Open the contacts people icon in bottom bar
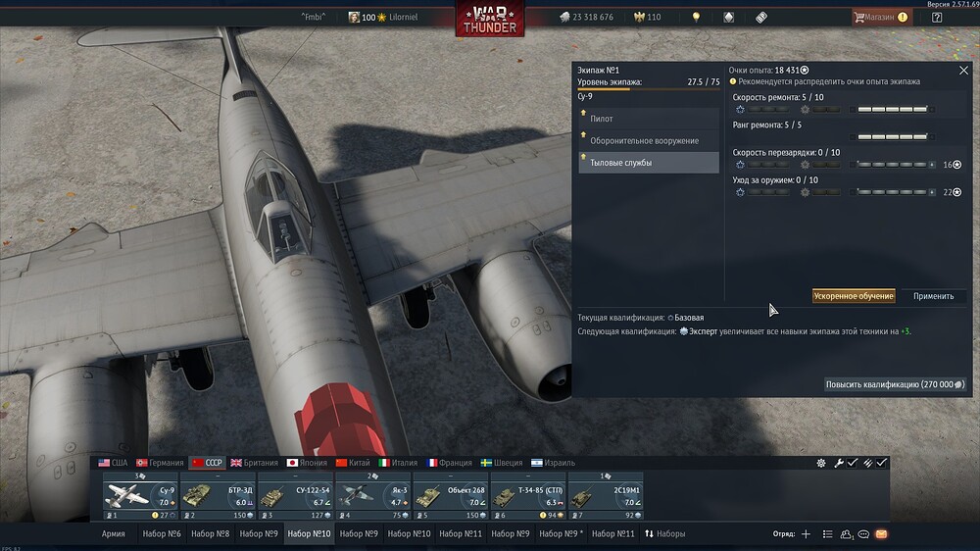The height and width of the screenshot is (551, 980). (847, 533)
